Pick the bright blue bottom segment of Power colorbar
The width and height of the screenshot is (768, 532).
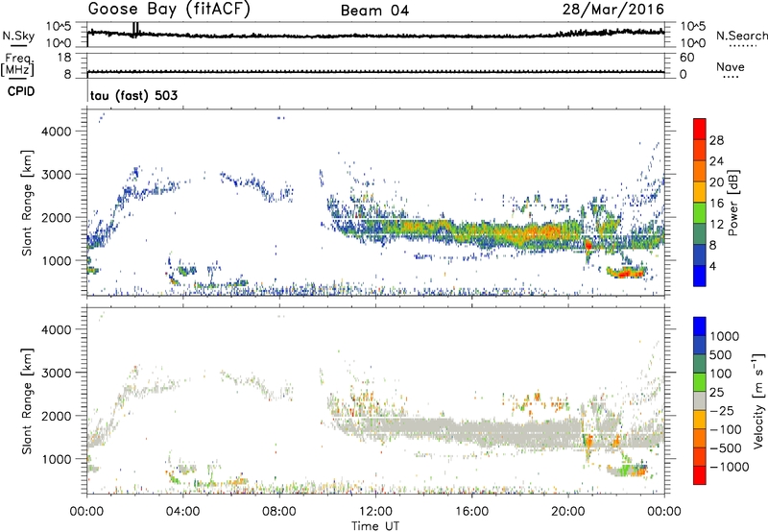[700, 276]
